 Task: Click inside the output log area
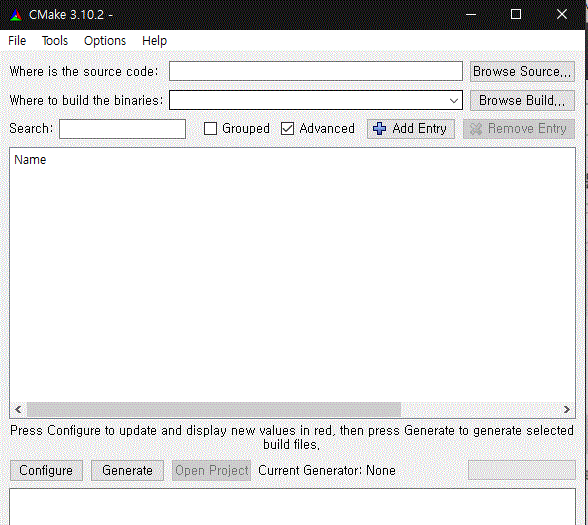[x=292, y=507]
